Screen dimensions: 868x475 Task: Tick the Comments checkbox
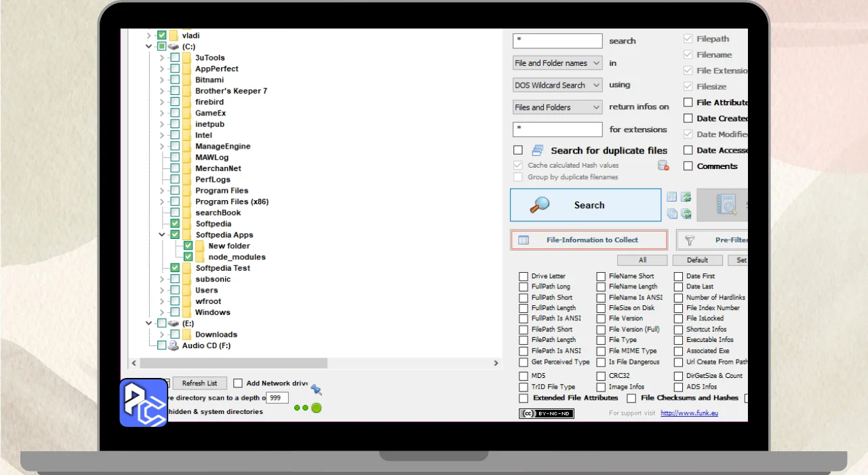click(688, 166)
